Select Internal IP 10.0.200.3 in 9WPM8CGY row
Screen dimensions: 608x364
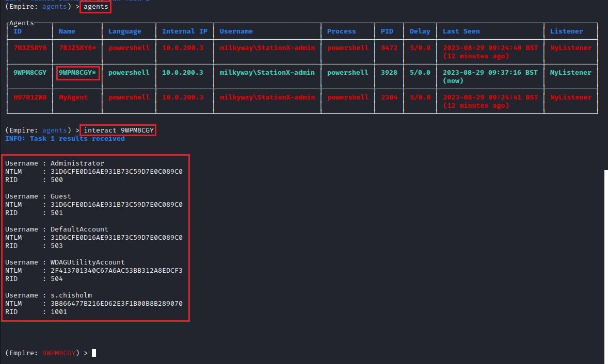183,72
